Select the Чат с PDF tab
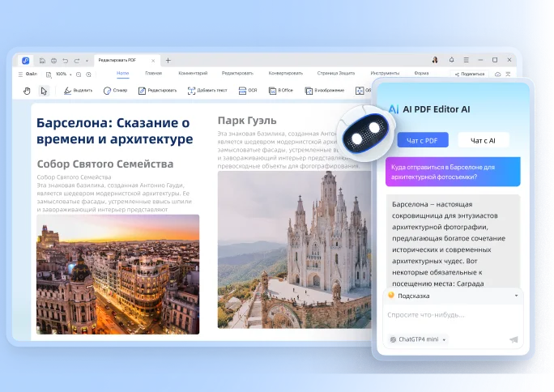 [423, 140]
